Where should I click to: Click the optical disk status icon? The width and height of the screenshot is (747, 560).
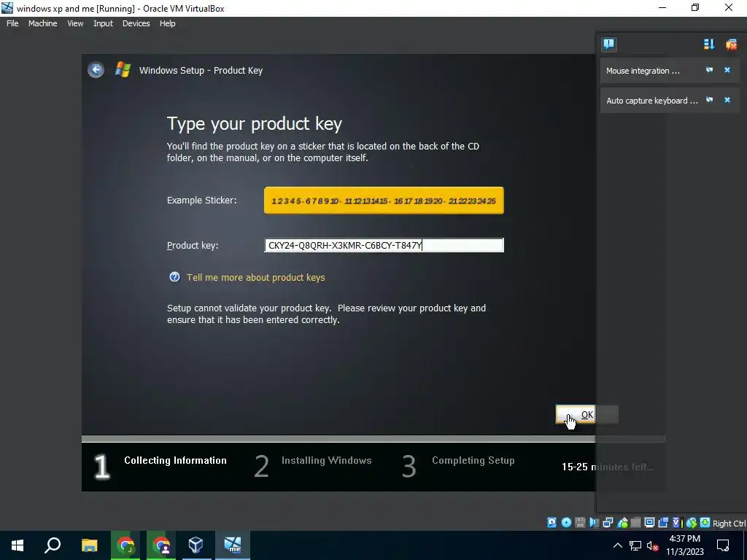[566, 522]
